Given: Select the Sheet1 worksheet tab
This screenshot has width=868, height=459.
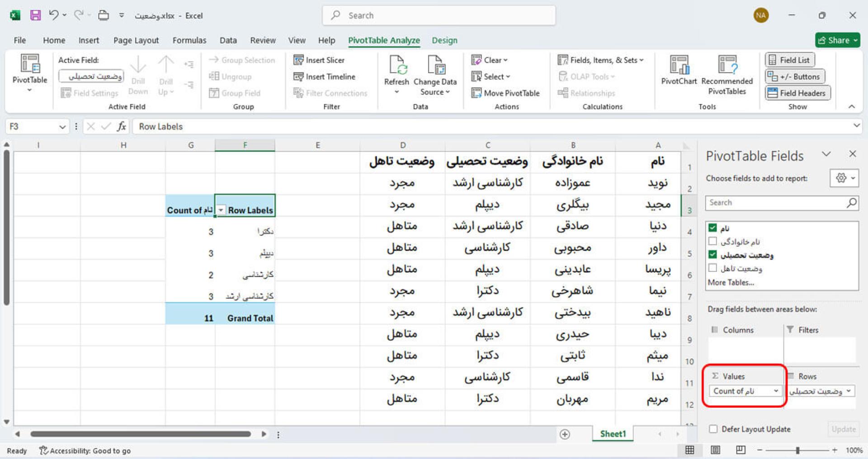Looking at the screenshot, I should pyautogui.click(x=613, y=434).
